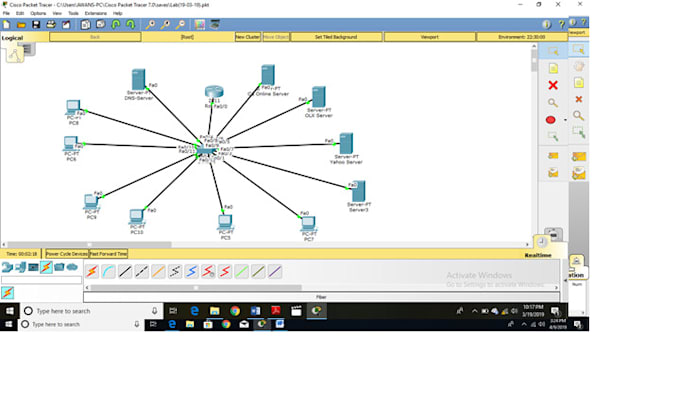Choose the blue Coaxial cable
Image resolution: width=680 pixels, height=406 pixels.
pyautogui.click(x=192, y=272)
